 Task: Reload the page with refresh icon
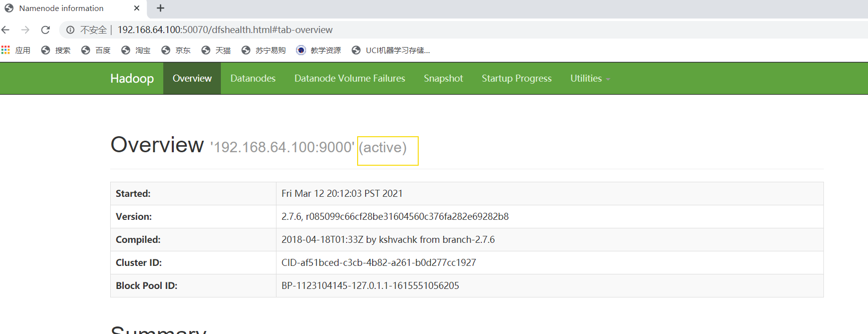click(x=46, y=30)
